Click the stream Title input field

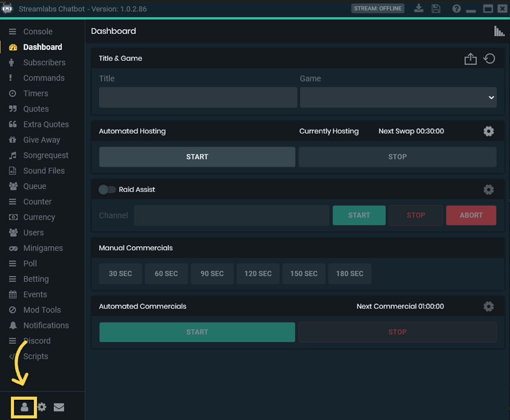point(198,97)
